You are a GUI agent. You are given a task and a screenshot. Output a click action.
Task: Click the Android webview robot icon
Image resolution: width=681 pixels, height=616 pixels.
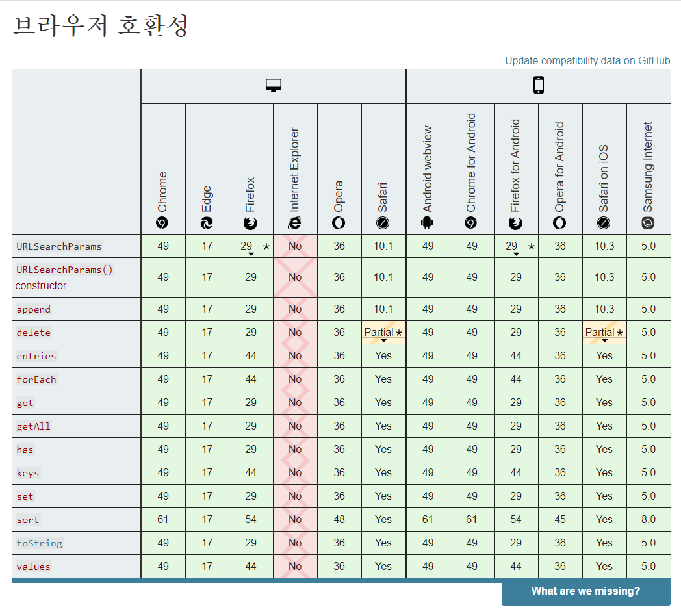(427, 224)
